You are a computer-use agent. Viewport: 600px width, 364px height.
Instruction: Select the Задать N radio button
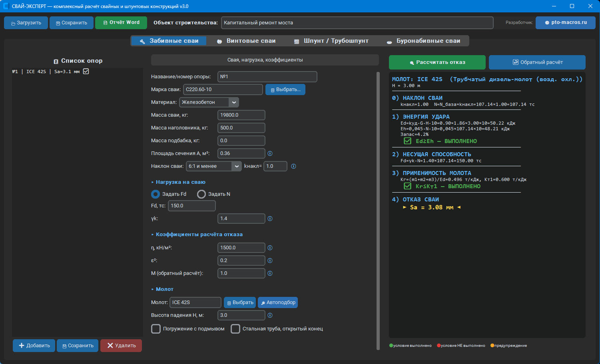point(201,194)
